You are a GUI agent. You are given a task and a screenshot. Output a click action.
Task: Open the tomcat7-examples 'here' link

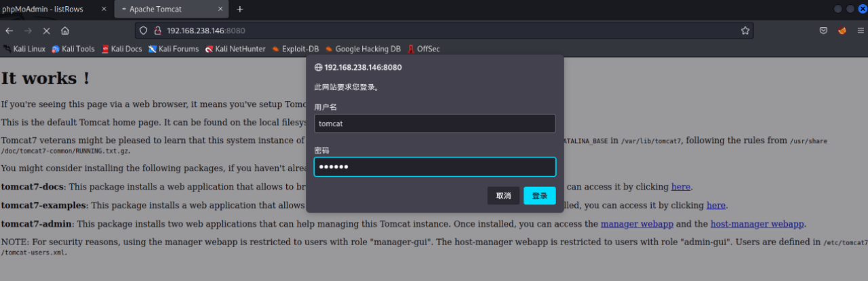(716, 205)
